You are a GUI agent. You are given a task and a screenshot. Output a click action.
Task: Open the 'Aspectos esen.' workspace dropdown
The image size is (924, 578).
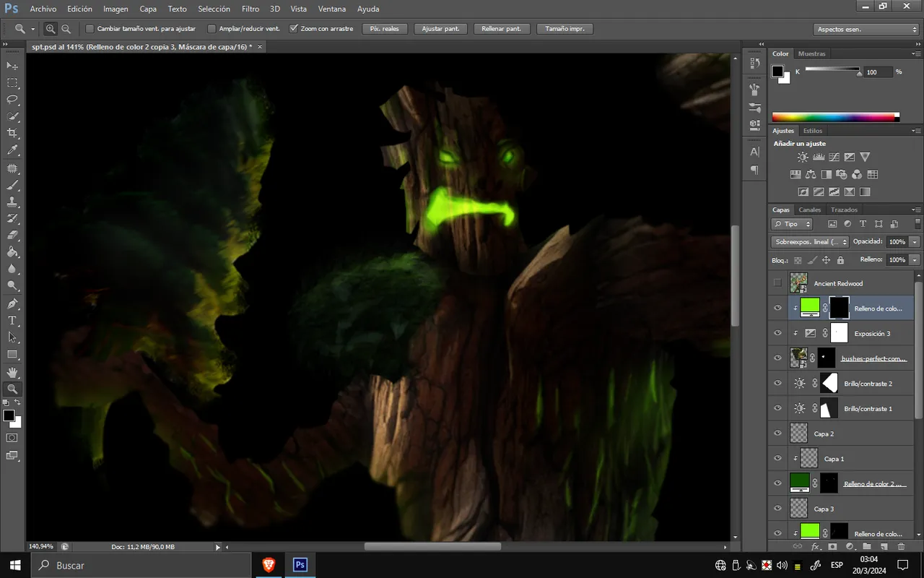(x=866, y=30)
